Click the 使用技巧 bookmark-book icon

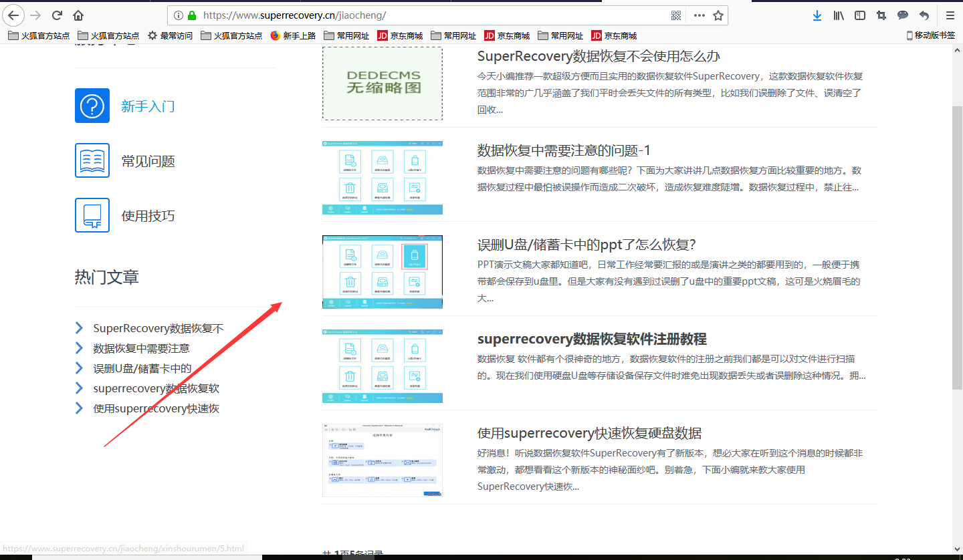(x=92, y=215)
